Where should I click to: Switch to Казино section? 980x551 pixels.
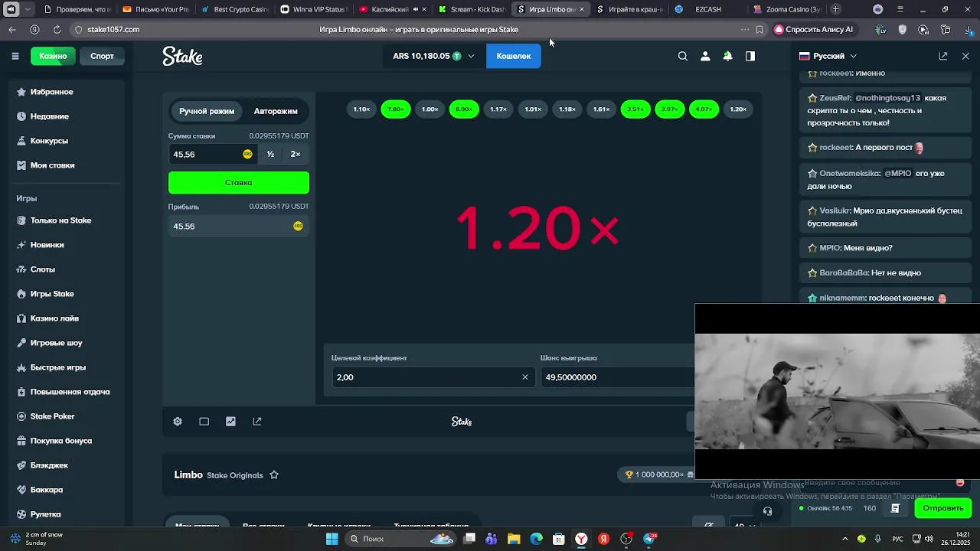[53, 56]
